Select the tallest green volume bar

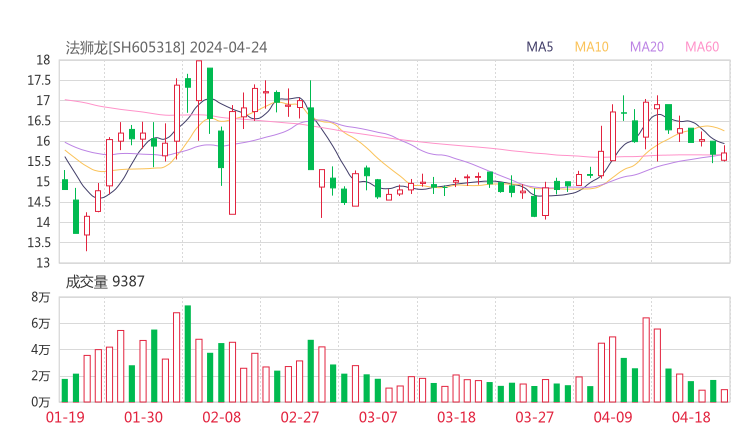(x=188, y=354)
